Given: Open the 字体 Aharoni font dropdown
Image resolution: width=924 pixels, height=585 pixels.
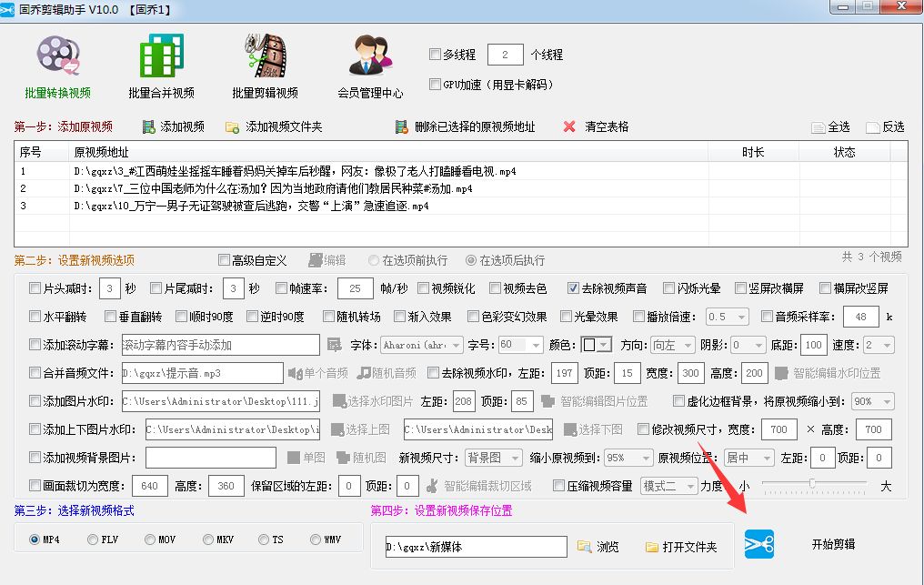Looking at the screenshot, I should (x=422, y=345).
